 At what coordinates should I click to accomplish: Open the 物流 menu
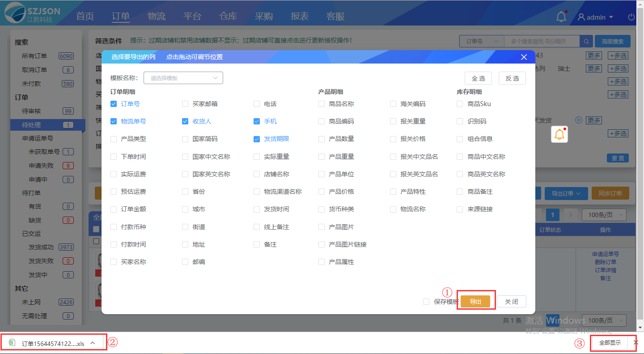tap(157, 16)
